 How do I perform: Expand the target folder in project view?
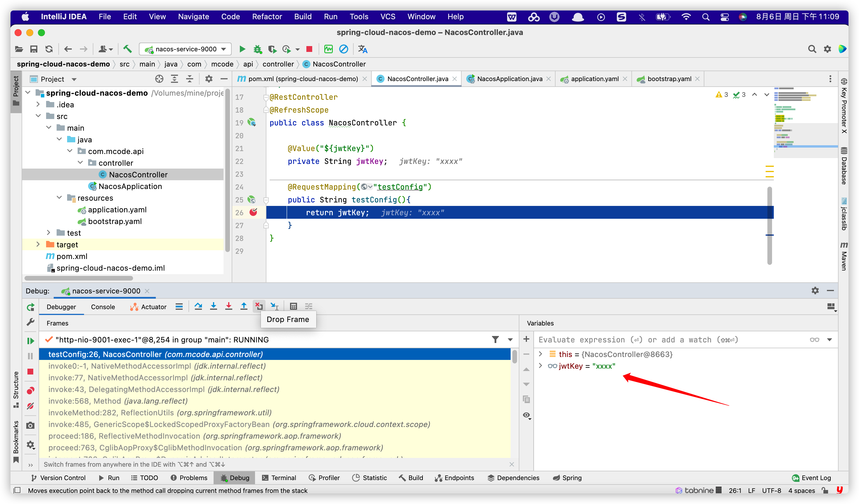click(37, 244)
